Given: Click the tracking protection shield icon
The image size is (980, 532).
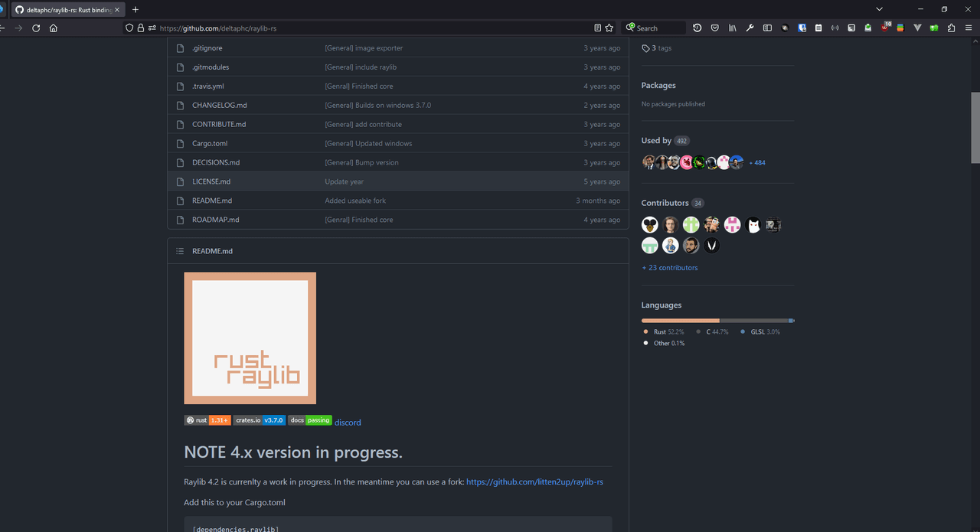Looking at the screenshot, I should point(129,28).
